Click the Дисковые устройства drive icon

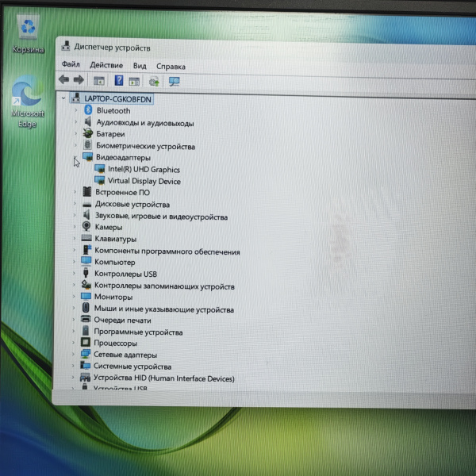click(86, 205)
